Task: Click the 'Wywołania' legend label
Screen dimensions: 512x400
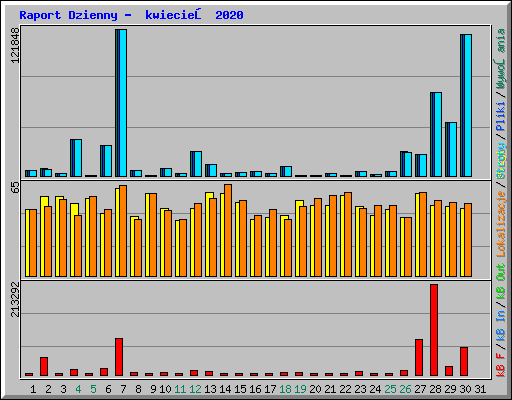Action: click(501, 59)
